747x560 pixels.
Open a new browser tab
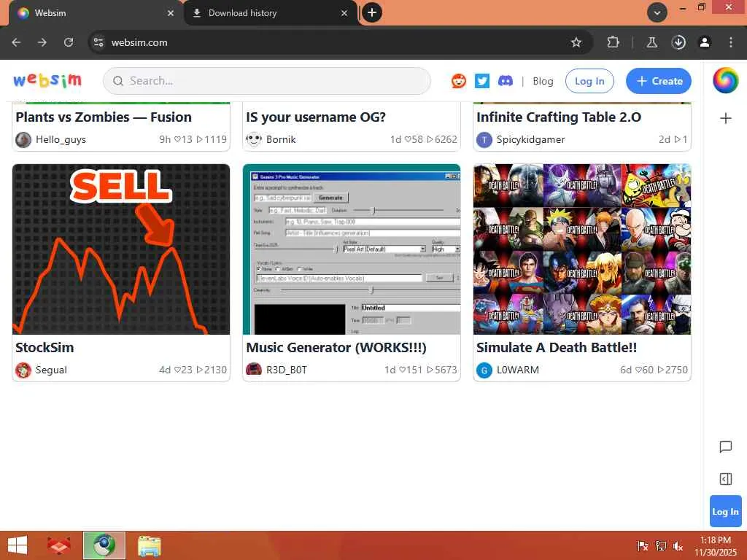coord(372,13)
